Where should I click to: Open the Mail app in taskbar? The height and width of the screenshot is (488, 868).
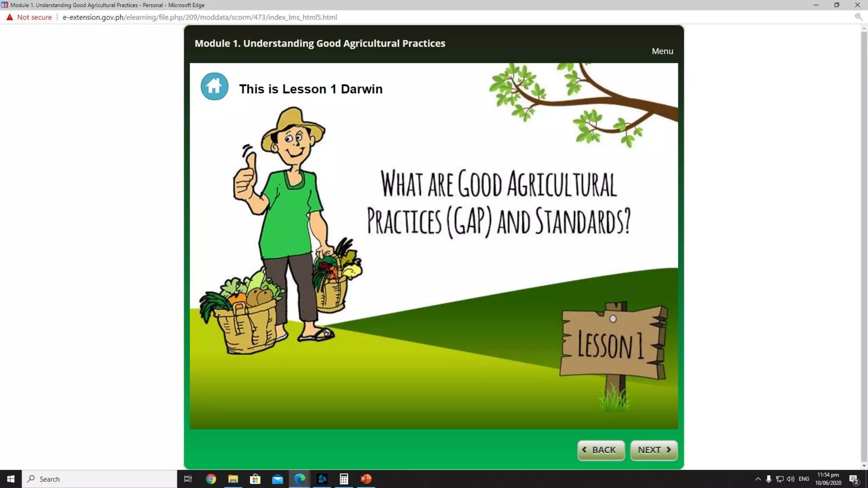[x=278, y=479]
